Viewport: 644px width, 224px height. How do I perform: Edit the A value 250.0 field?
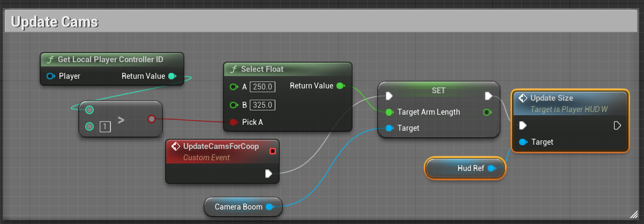coord(263,87)
